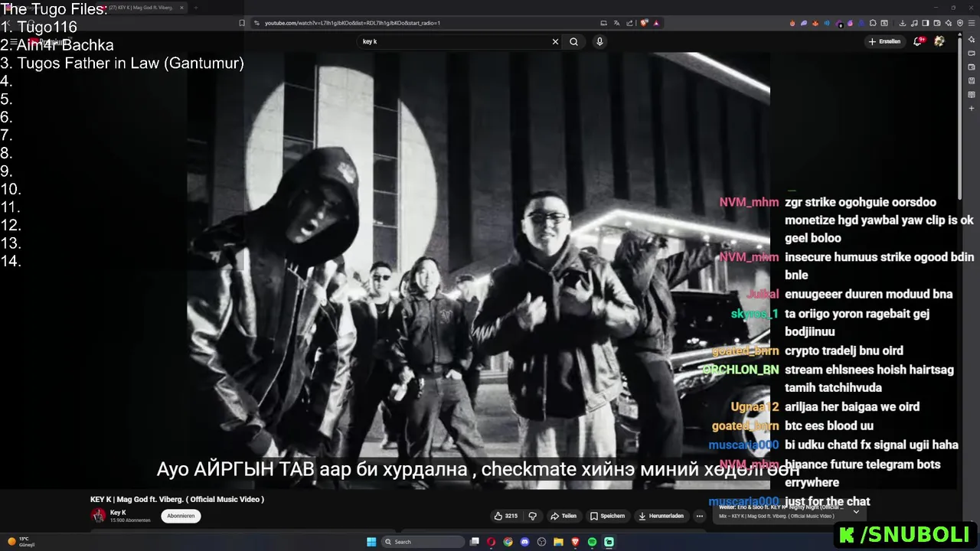Bookmark the page via the address-bar bookmark icon

point(242,23)
